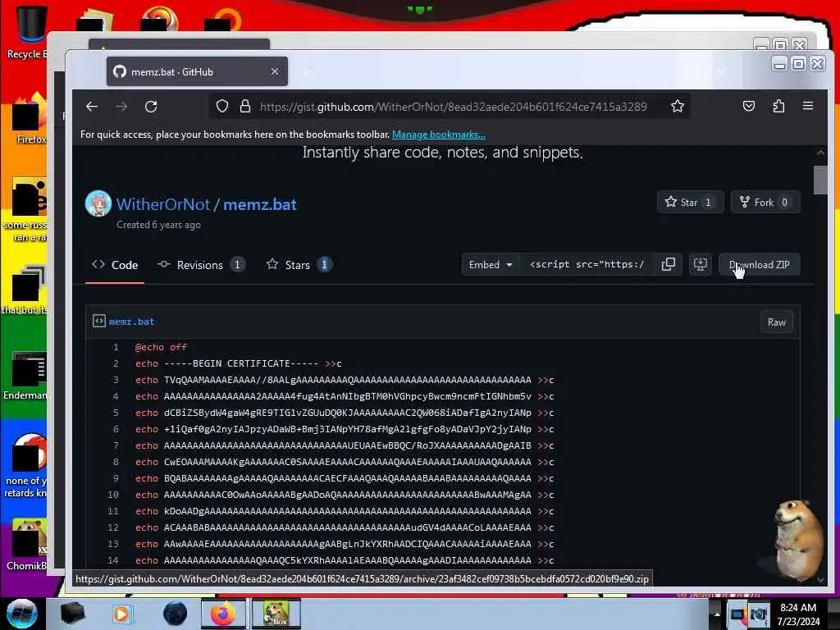This screenshot has width=840, height=630.
Task: Click the BEGIN CERTIFICATE code line
Action: [239, 363]
